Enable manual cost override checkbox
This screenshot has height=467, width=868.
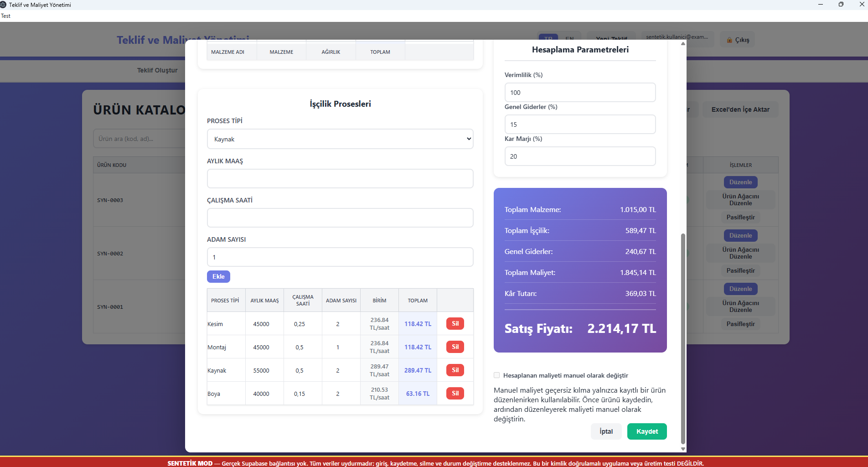497,375
